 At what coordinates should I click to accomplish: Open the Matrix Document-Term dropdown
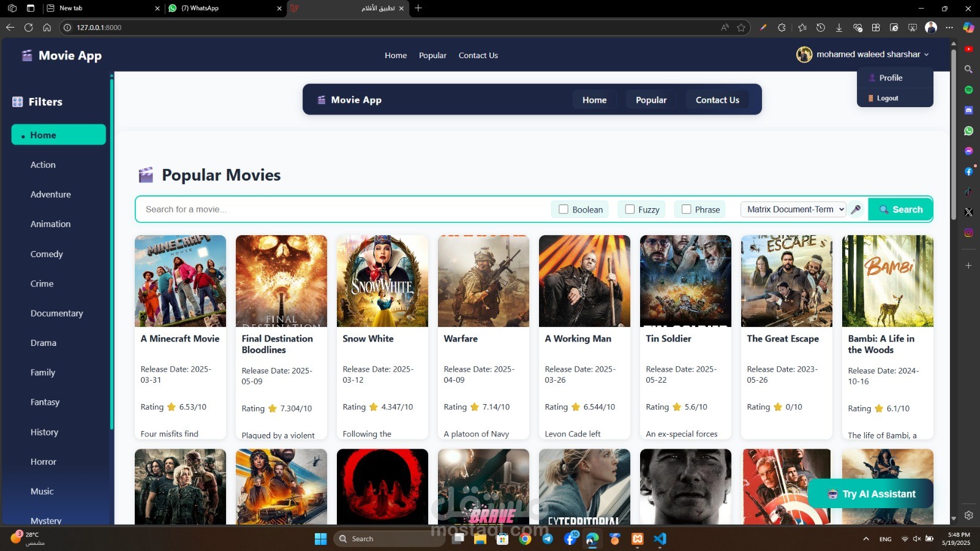point(793,209)
